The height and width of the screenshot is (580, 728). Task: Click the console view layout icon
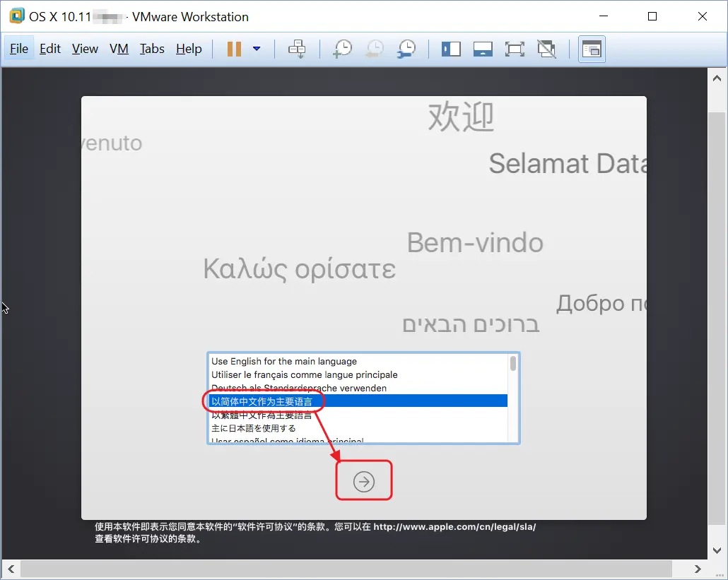[x=592, y=49]
